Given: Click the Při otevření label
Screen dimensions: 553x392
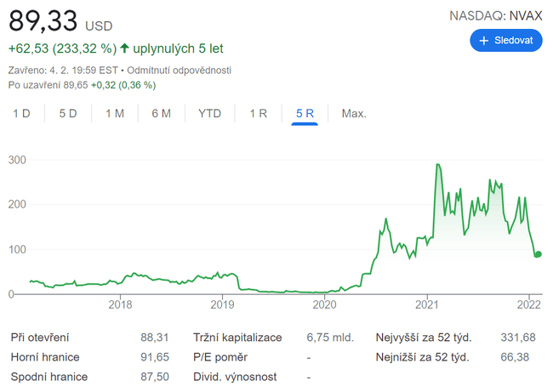Looking at the screenshot, I should tap(40, 338).
